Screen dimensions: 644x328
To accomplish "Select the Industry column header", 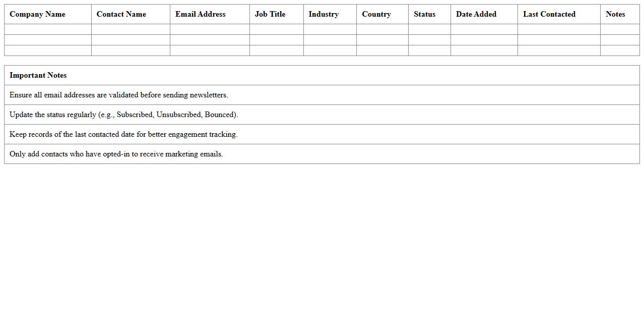I will point(324,14).
